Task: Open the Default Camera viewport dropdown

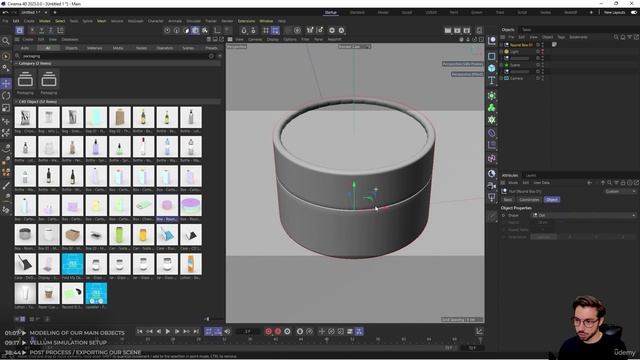Action: [354, 47]
